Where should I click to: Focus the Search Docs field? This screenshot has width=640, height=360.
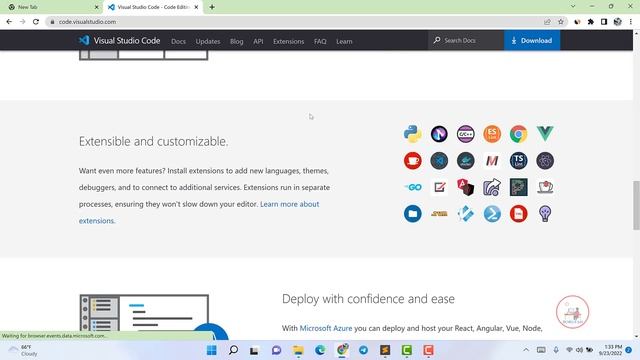coord(466,40)
